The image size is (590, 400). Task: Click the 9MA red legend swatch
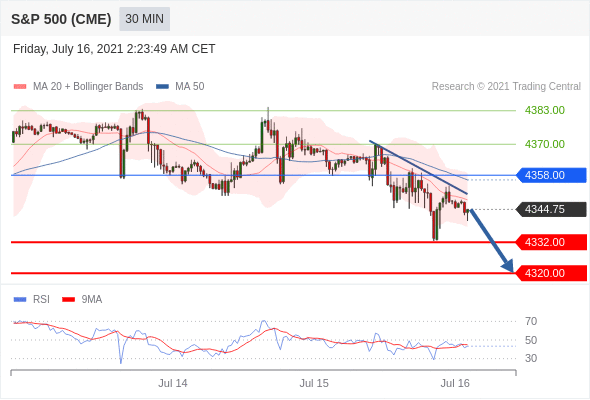pos(68,300)
